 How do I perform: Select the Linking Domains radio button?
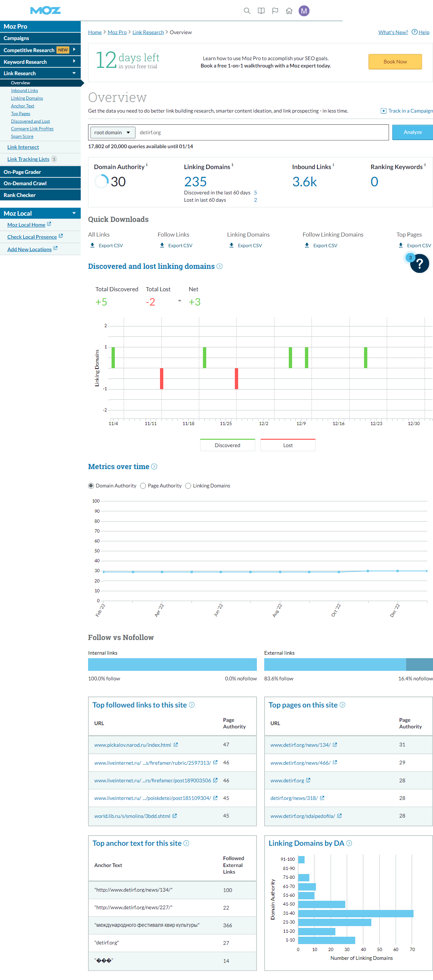(188, 486)
